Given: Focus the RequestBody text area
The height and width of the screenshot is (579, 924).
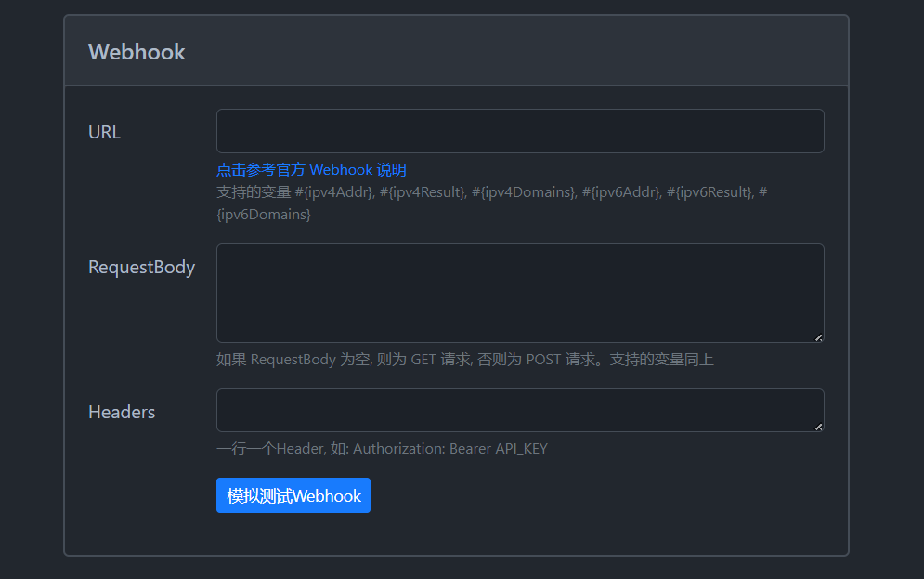Looking at the screenshot, I should point(520,293).
